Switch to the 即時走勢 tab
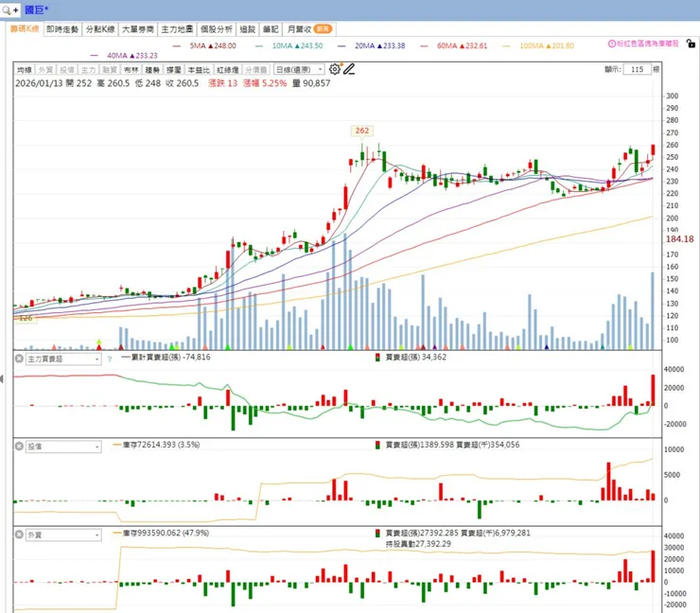 (62, 29)
